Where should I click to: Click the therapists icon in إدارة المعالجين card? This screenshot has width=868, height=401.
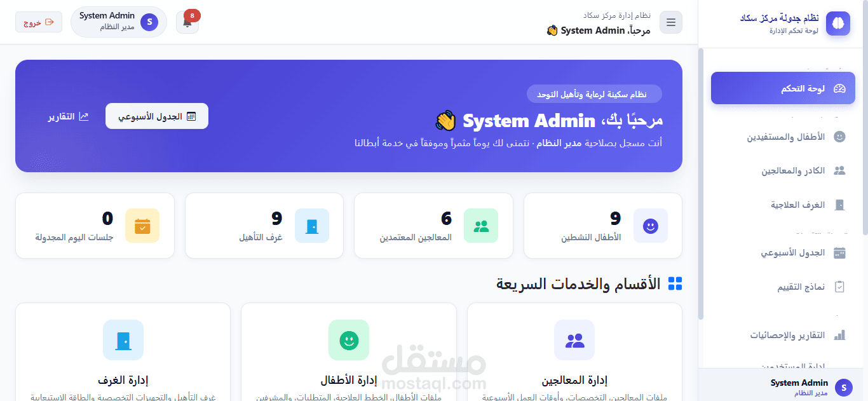point(574,340)
